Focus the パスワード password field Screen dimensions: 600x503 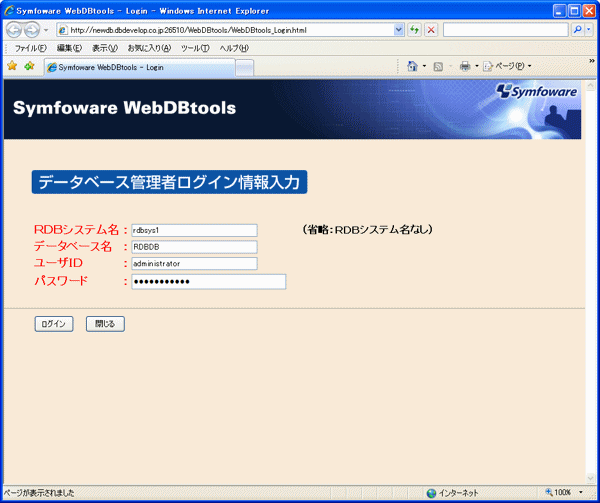[x=208, y=282]
